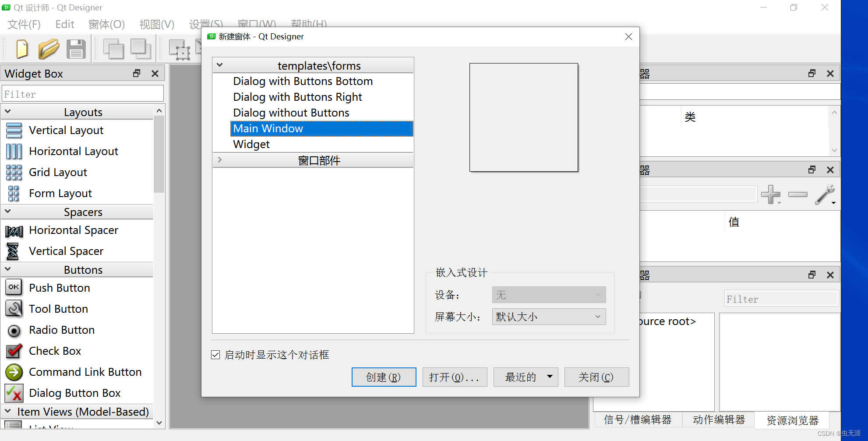Click the 创建(R) button
The image size is (868, 441).
(x=384, y=377)
